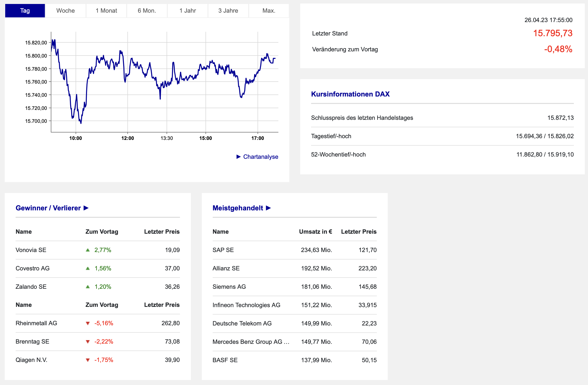
Task: Select the 1 Monat chart range
Action: (106, 11)
